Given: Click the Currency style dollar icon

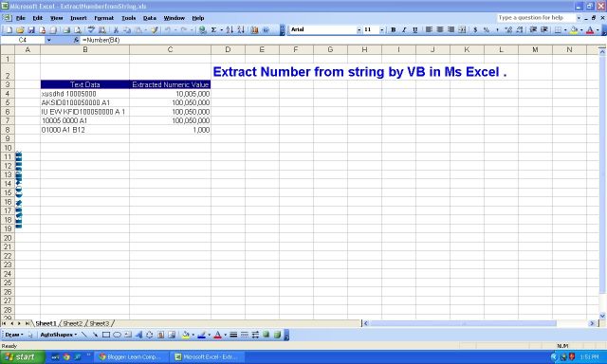Looking at the screenshot, I should (x=475, y=29).
